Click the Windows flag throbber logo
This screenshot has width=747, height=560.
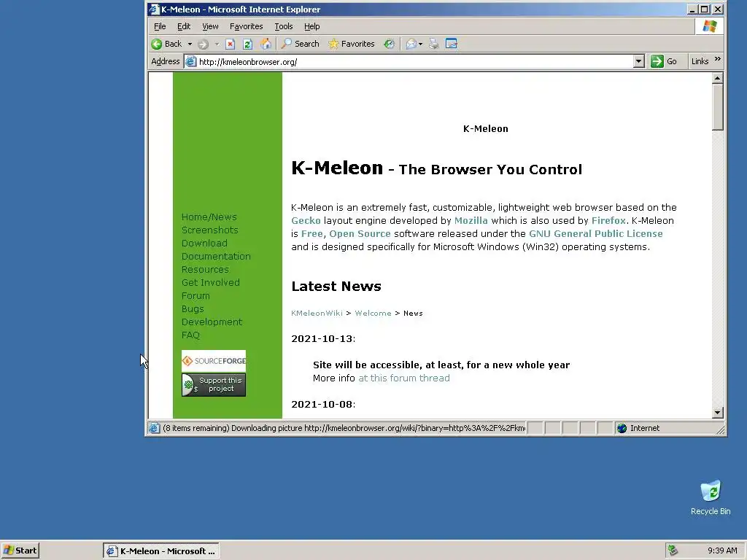[709, 26]
